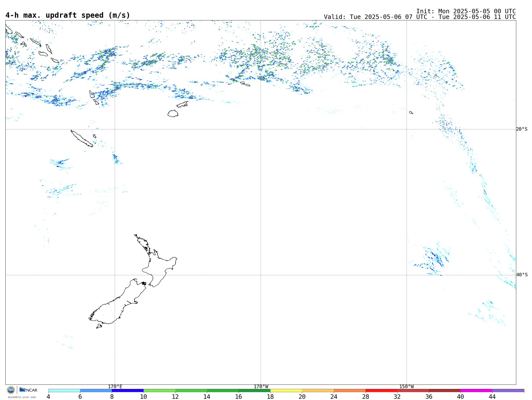The height and width of the screenshot is (400, 532).
Task: Click the Tahiti island outline
Action: click(411, 112)
